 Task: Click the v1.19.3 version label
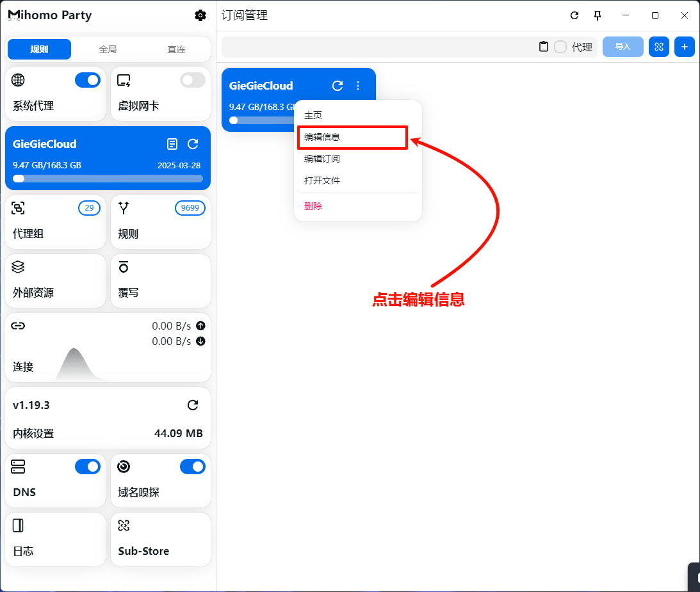(31, 405)
